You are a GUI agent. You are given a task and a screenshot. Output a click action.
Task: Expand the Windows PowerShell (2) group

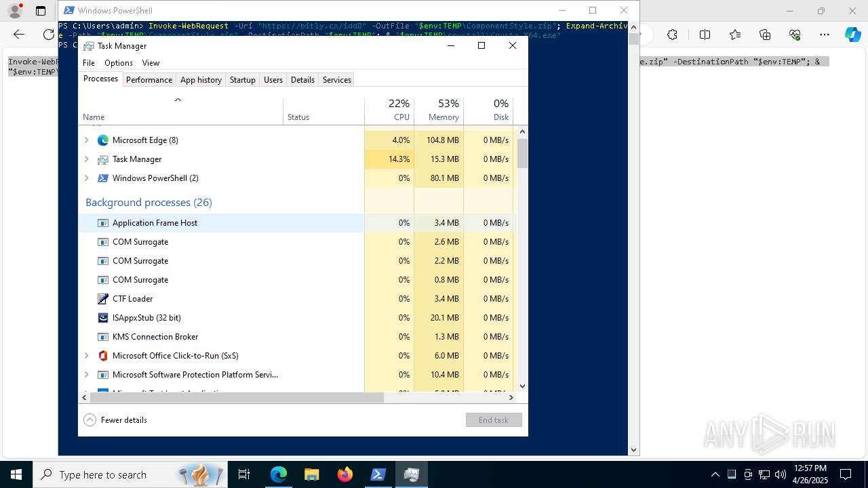86,178
